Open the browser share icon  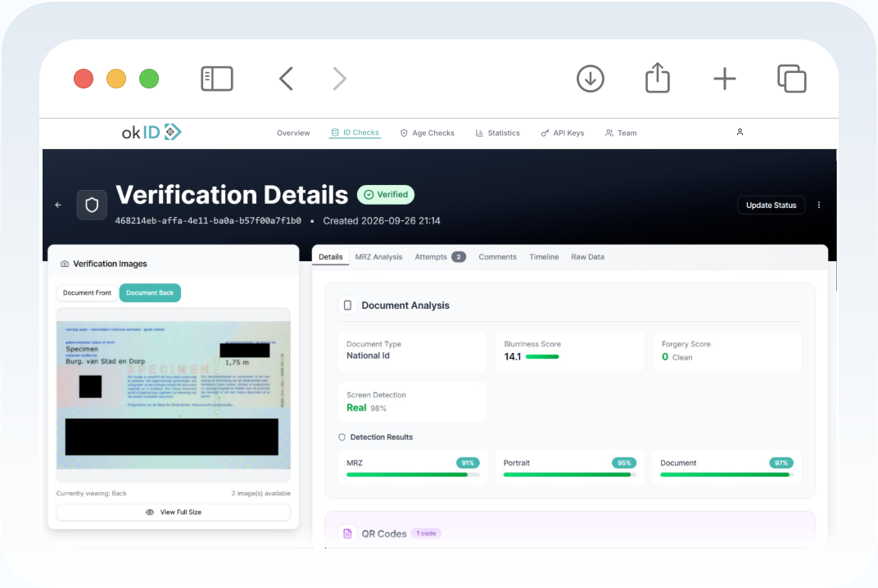pyautogui.click(x=658, y=77)
